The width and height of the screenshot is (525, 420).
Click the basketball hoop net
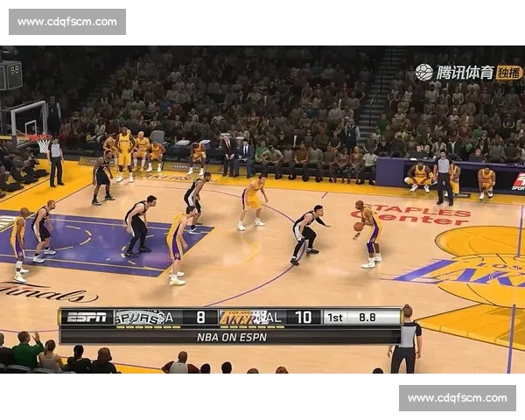click(x=44, y=145)
